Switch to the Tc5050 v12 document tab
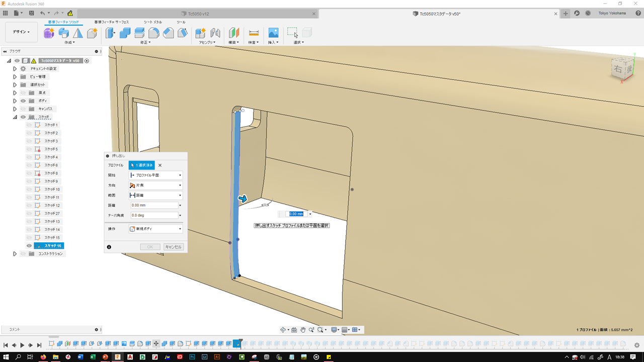 pyautogui.click(x=199, y=14)
